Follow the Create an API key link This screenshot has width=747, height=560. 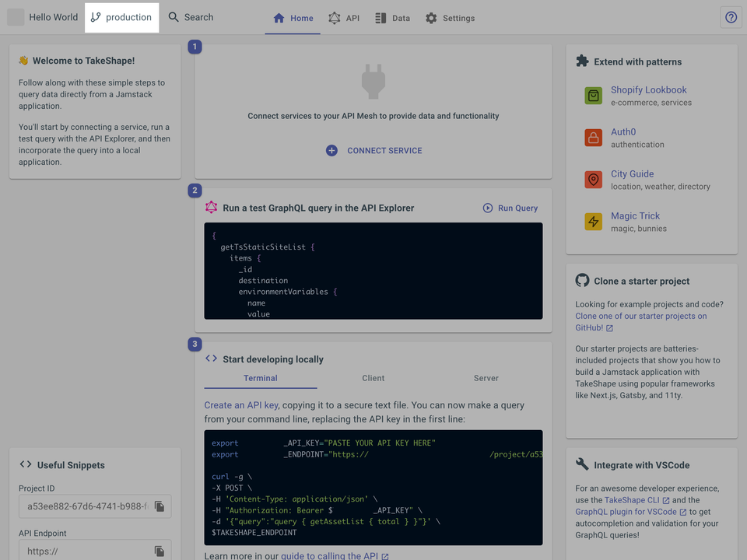[x=241, y=405]
